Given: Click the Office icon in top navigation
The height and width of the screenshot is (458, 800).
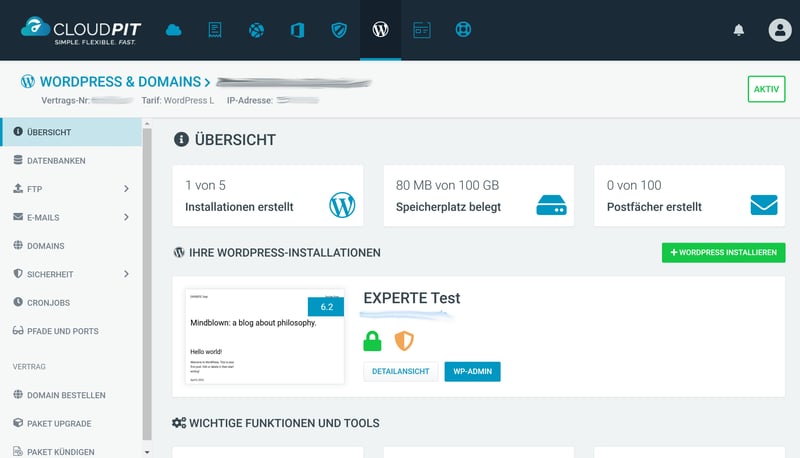Looking at the screenshot, I should point(297,30).
